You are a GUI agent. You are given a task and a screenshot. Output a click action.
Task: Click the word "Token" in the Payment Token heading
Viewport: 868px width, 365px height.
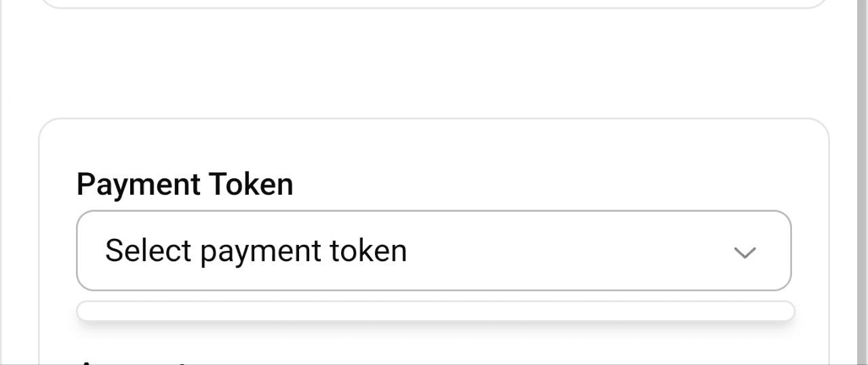click(251, 185)
